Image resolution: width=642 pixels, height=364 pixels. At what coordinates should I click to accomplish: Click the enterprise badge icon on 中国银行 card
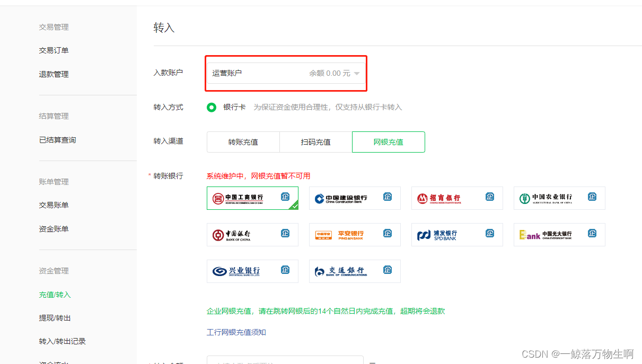tap(285, 233)
